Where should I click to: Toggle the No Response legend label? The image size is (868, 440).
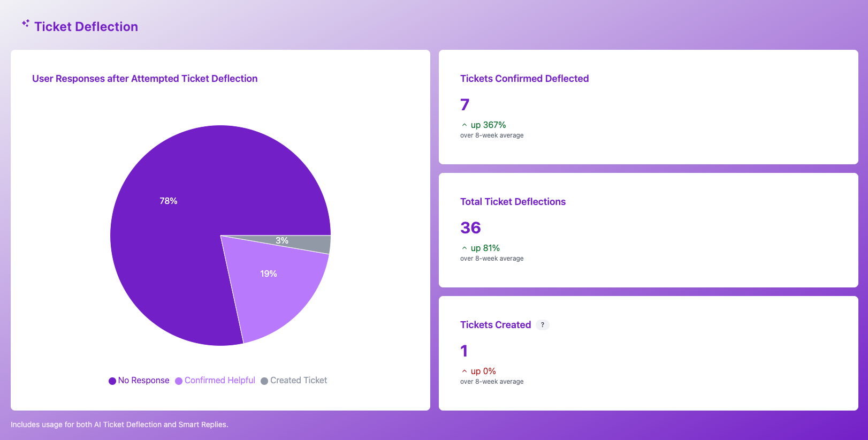click(143, 381)
